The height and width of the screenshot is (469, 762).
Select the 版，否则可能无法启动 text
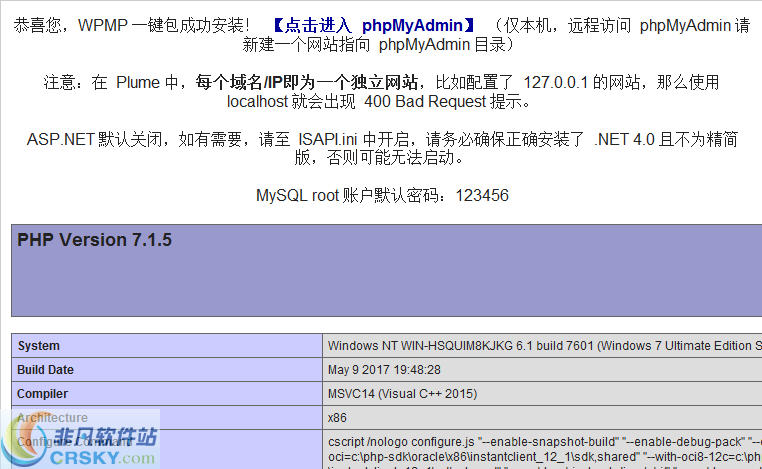click(x=379, y=157)
